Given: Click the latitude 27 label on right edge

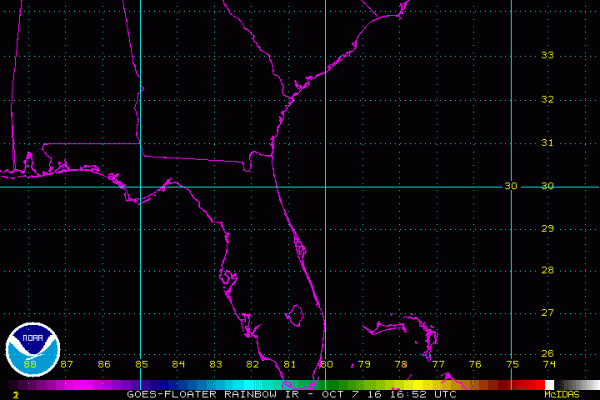Looking at the screenshot, I should click(x=547, y=312).
